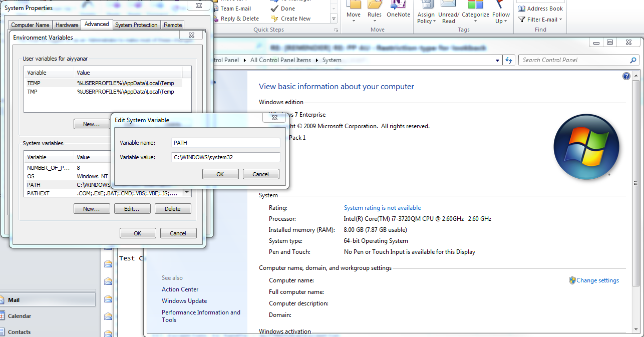Click Edit under System variables
The width and height of the screenshot is (644, 337).
[x=132, y=208]
